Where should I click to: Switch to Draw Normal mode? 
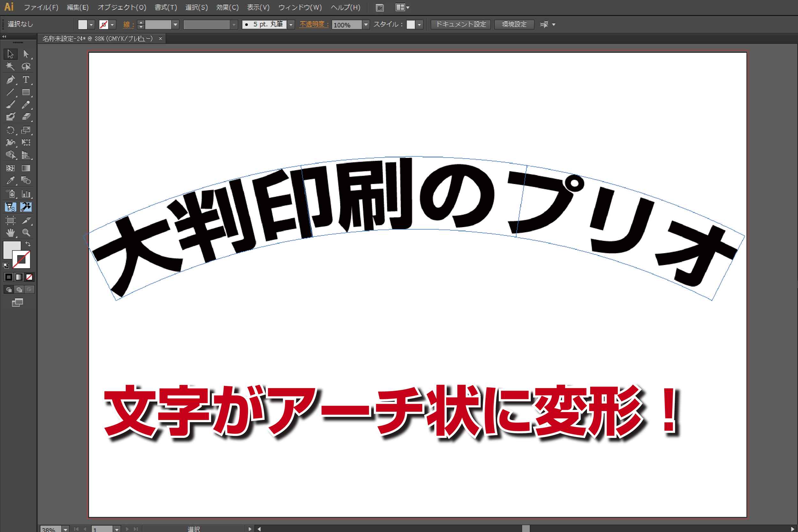(9, 290)
